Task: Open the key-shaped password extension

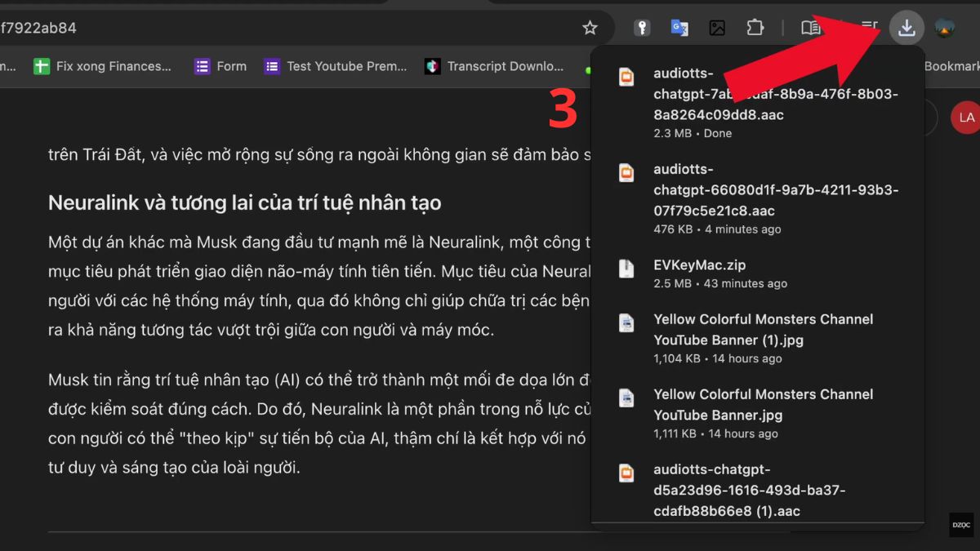Action: coord(642,28)
